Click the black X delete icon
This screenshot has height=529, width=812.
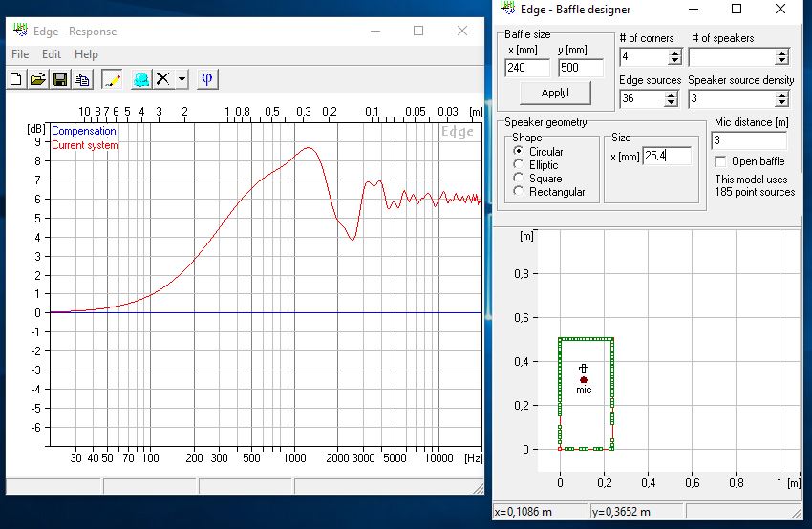pyautogui.click(x=163, y=79)
